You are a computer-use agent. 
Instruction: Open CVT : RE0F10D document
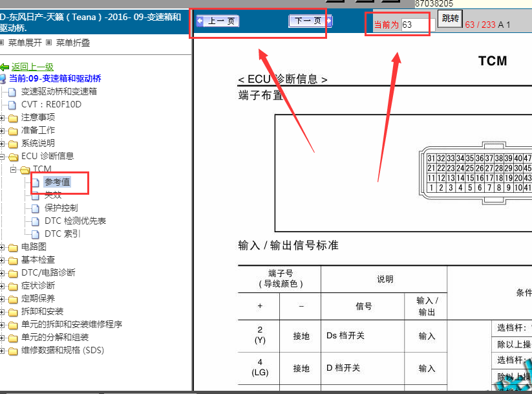coord(51,104)
